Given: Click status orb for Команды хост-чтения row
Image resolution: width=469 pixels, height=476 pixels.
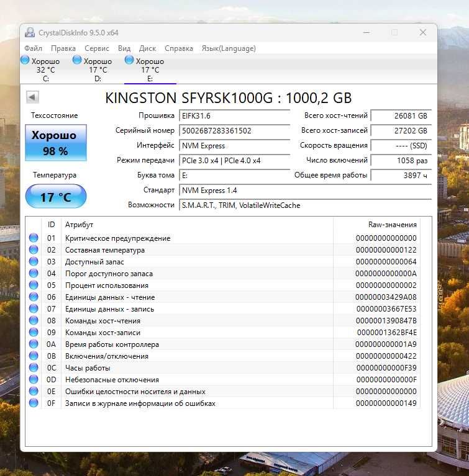Looking at the screenshot, I should coord(34,321).
